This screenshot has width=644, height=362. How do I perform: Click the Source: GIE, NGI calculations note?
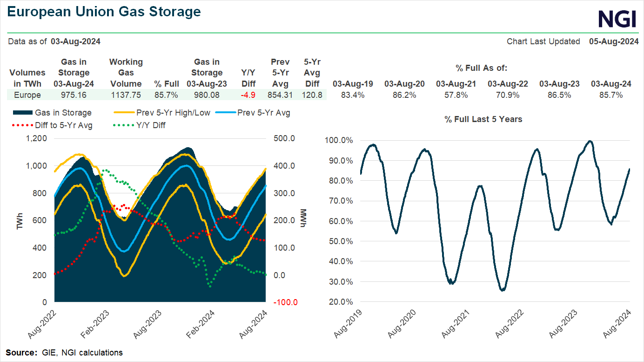[64, 353]
